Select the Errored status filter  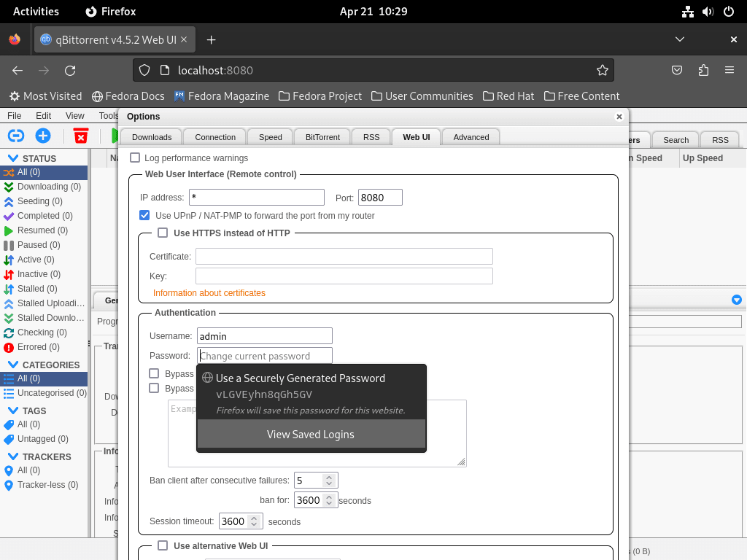(x=42, y=347)
